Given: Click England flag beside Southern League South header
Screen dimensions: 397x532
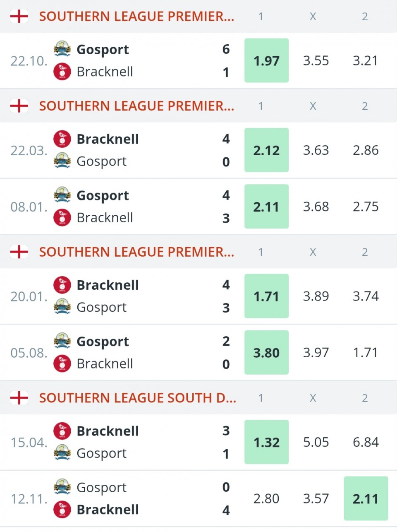Looking at the screenshot, I should pyautogui.click(x=19, y=398).
